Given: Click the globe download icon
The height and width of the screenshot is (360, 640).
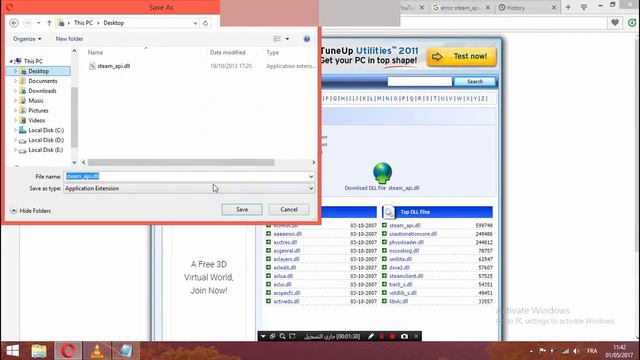Looking at the screenshot, I should [x=382, y=173].
